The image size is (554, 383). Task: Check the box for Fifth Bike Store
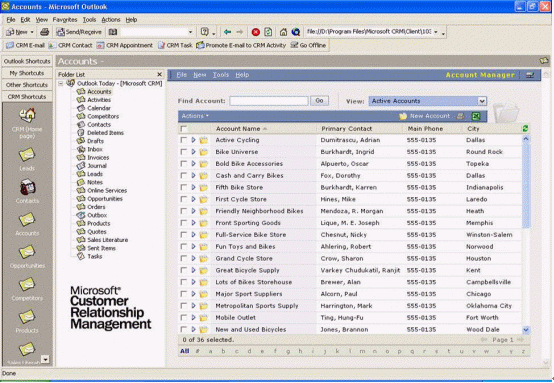point(183,187)
